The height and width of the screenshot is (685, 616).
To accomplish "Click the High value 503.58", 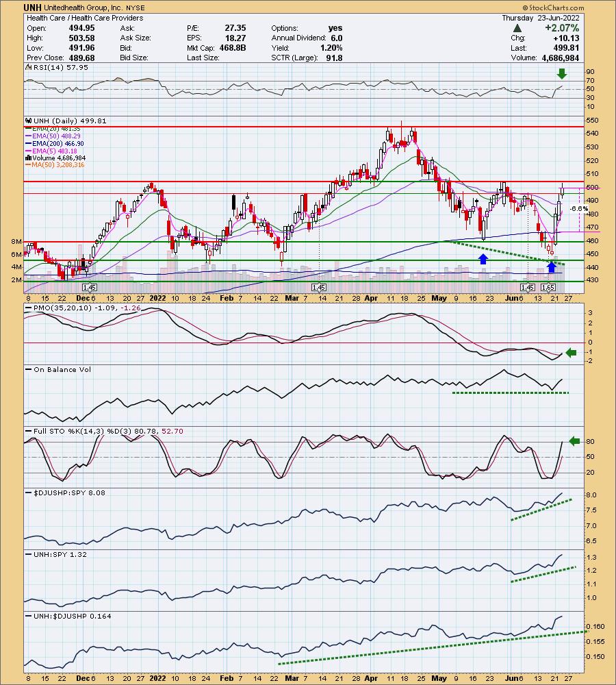I will point(81,38).
